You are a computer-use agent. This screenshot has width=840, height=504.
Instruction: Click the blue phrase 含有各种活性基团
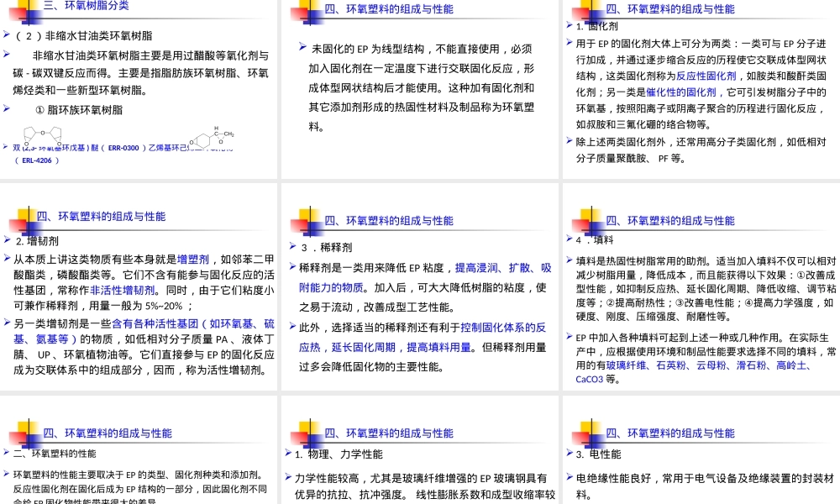click(x=155, y=323)
